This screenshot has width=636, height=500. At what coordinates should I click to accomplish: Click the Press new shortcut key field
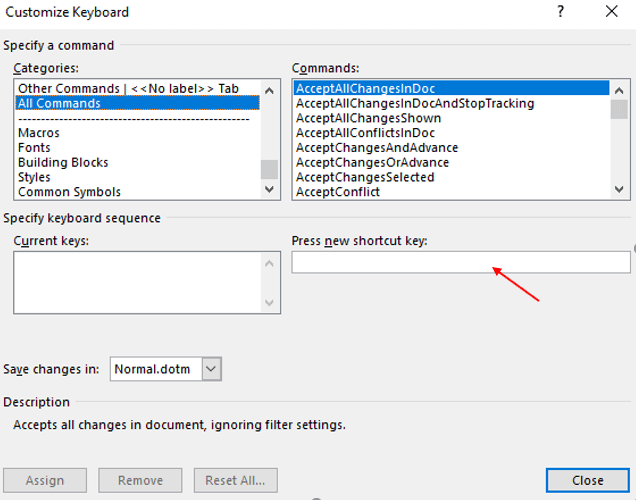[x=461, y=262]
